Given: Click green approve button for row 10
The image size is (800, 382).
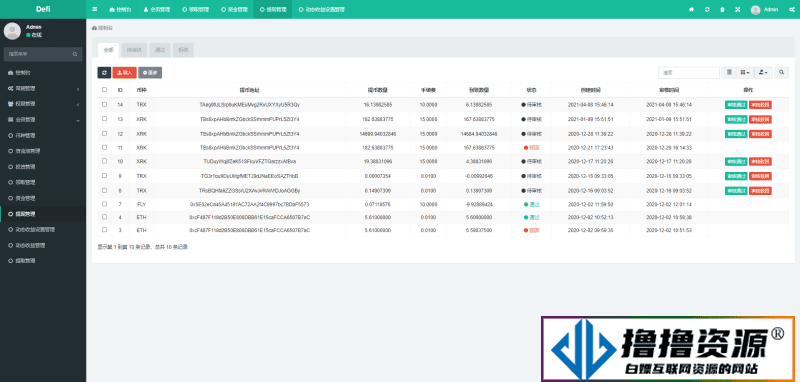Looking at the screenshot, I should click(x=736, y=162).
